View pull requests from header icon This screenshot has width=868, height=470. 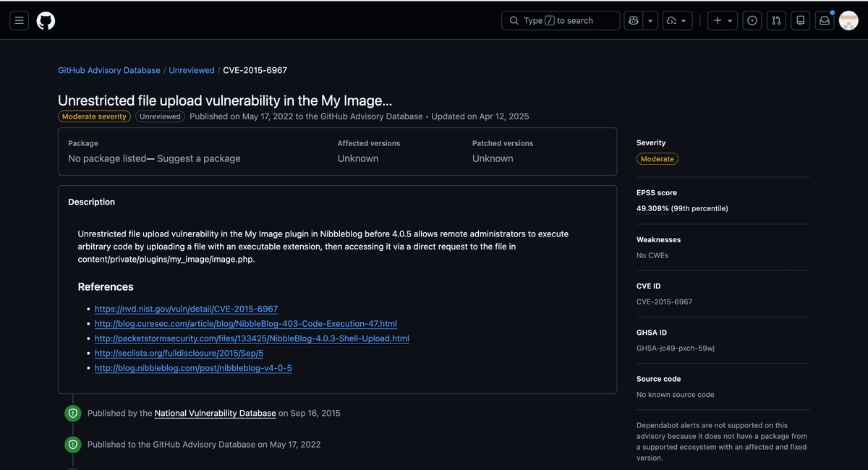(776, 21)
